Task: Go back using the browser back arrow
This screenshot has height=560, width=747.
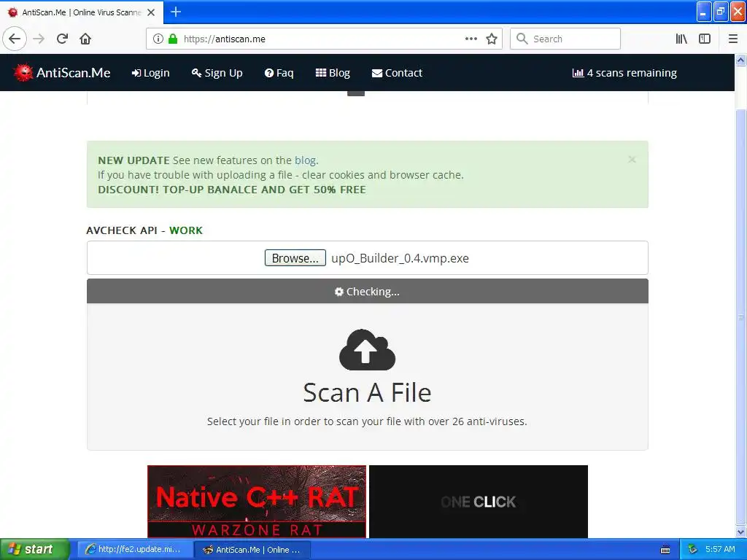Action: pyautogui.click(x=15, y=39)
